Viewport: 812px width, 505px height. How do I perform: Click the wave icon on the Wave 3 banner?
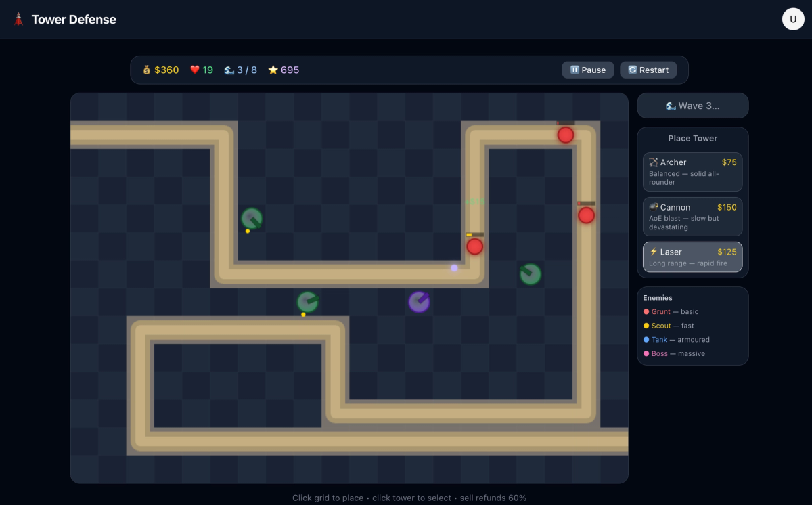[670, 106]
